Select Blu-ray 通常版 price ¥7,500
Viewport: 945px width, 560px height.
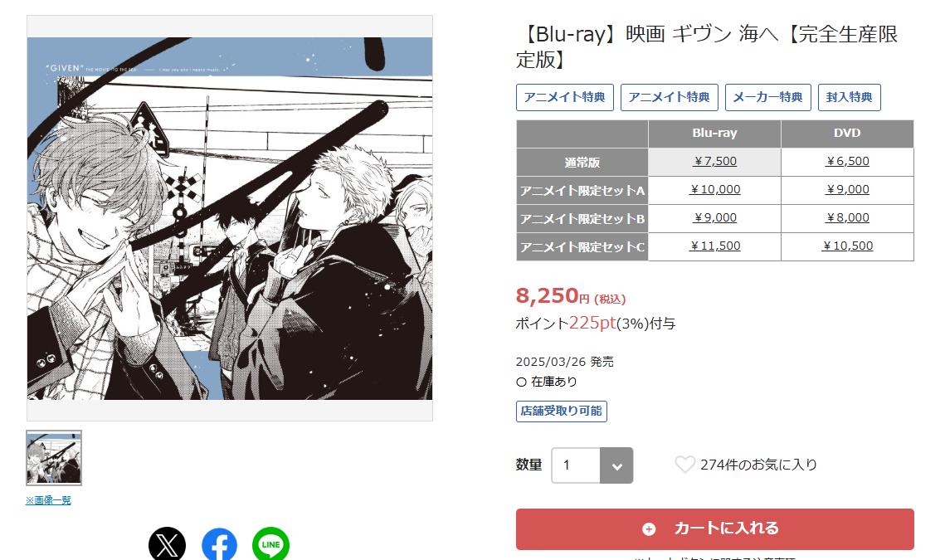coord(715,162)
